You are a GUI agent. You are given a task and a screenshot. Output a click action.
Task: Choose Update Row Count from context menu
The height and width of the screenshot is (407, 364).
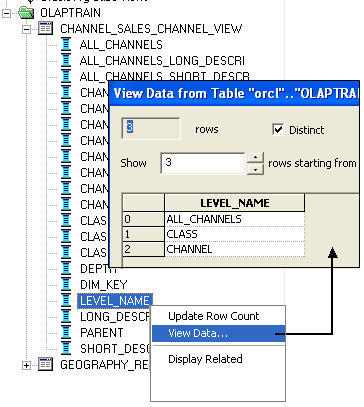[214, 316]
